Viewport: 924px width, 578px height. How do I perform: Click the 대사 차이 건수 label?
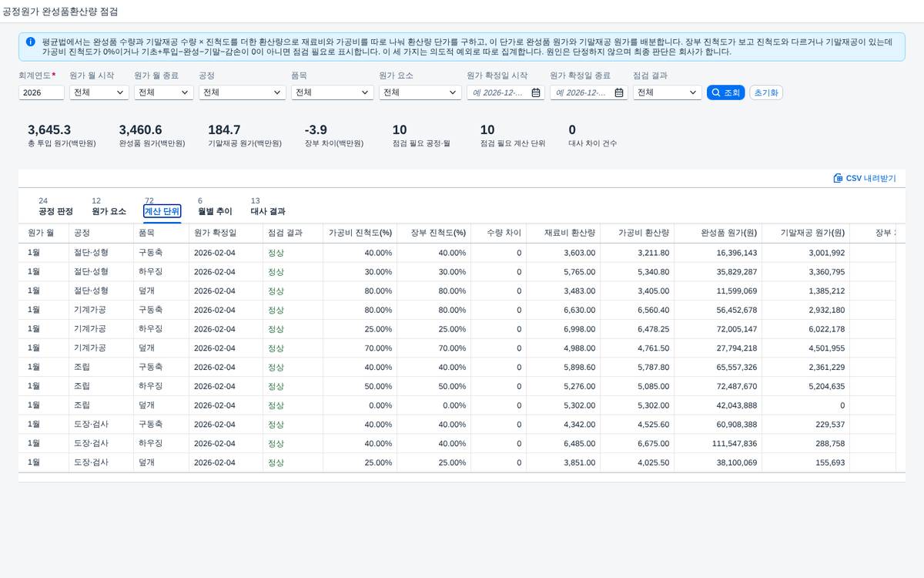click(592, 143)
